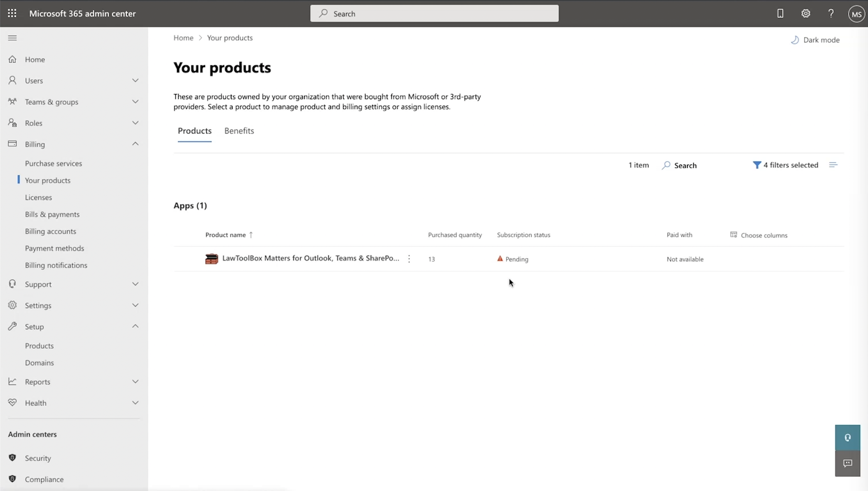Toggle Dark mode
Viewport: 868px width, 491px height.
tap(815, 40)
